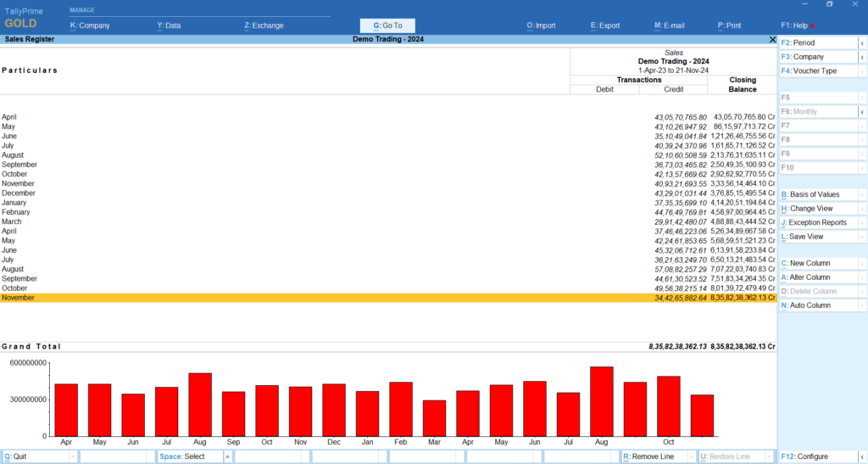This screenshot has height=464, width=868.
Task: Select the February row
Action: coord(388,212)
